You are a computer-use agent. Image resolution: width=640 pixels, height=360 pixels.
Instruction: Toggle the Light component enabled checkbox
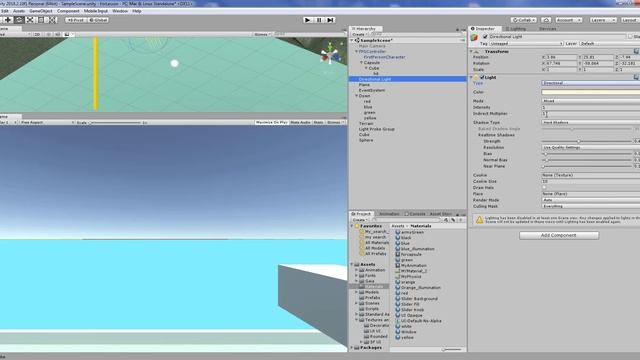coord(482,77)
